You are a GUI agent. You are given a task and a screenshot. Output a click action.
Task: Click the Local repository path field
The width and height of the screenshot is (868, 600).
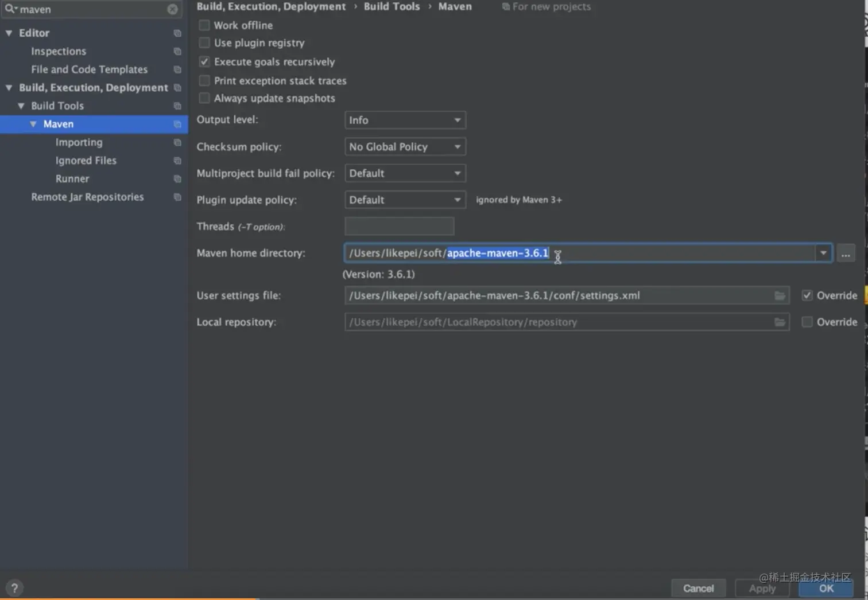pyautogui.click(x=567, y=322)
